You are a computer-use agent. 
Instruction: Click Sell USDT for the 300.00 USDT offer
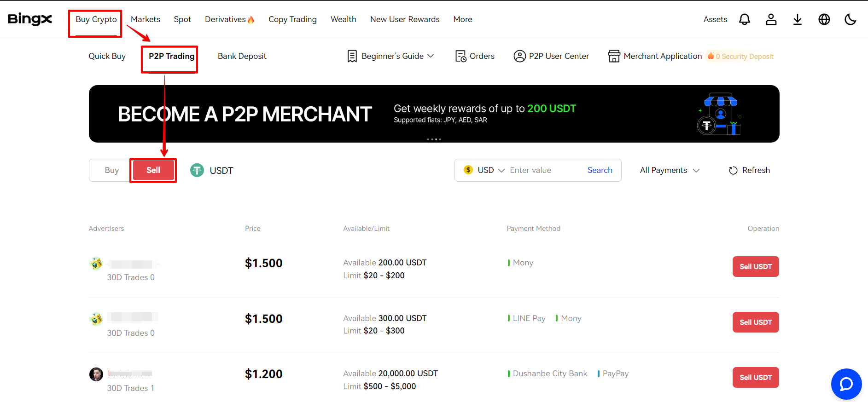[x=756, y=322]
